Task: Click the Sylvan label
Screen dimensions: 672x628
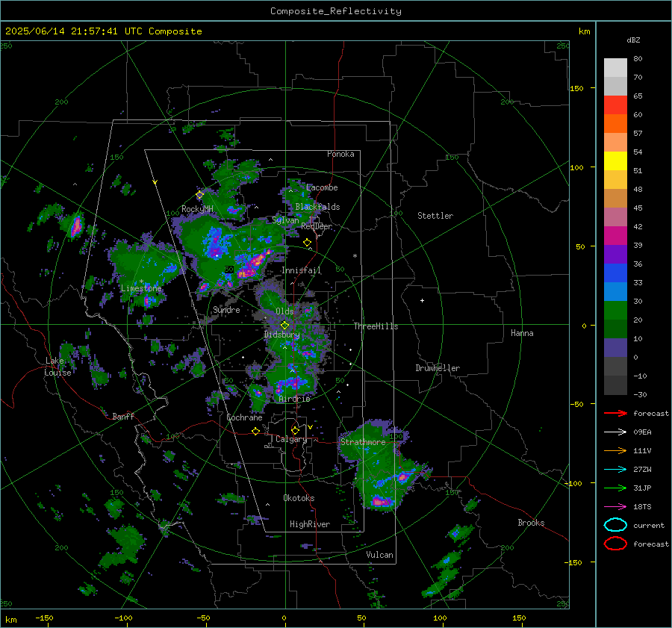Action: coord(285,220)
